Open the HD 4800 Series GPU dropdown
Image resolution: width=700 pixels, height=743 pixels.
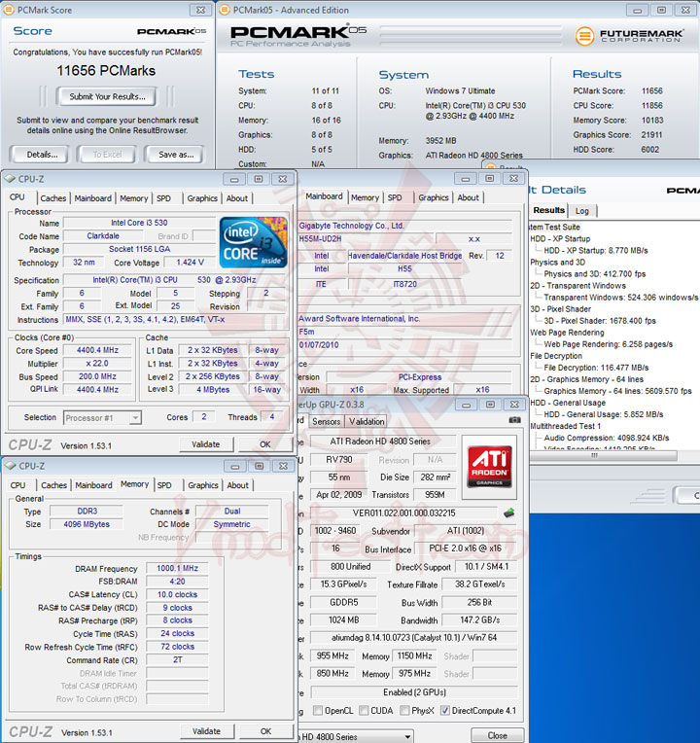pos(406,737)
